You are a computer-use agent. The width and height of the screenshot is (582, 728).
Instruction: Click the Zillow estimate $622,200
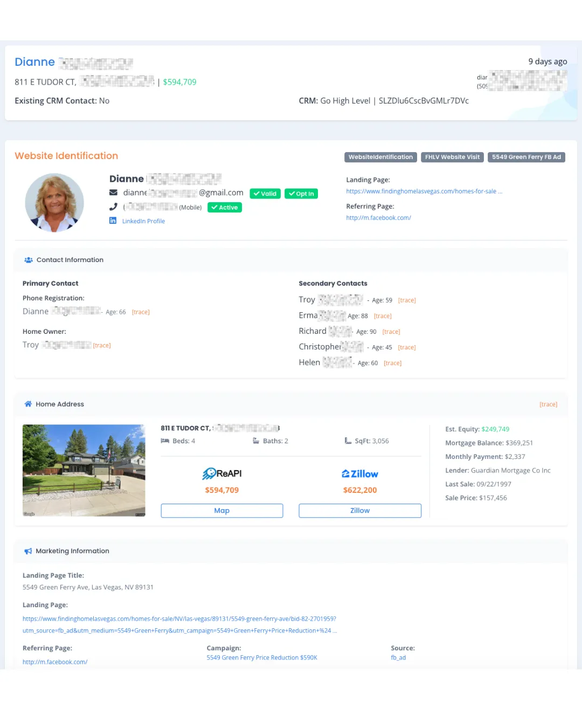pos(360,490)
